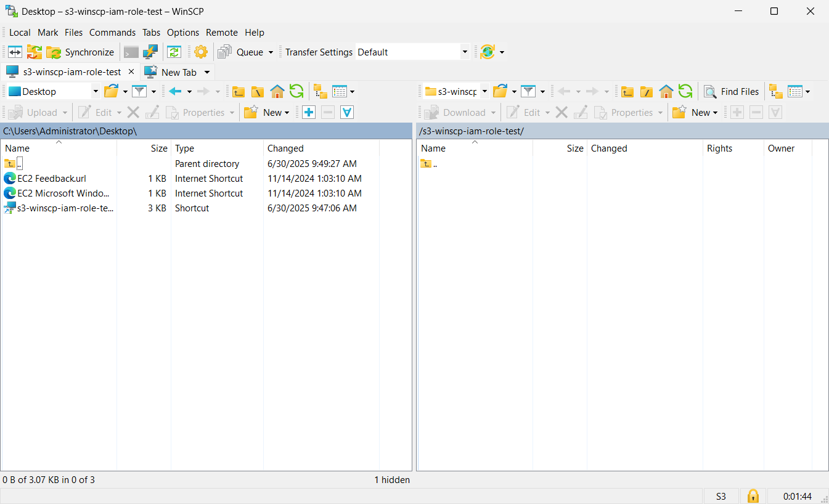The image size is (829, 504).
Task: Go to local root directory icon
Action: click(x=258, y=92)
